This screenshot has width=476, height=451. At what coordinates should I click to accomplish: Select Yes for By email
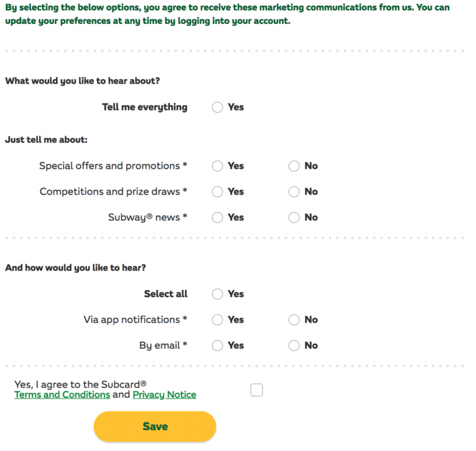(x=218, y=345)
